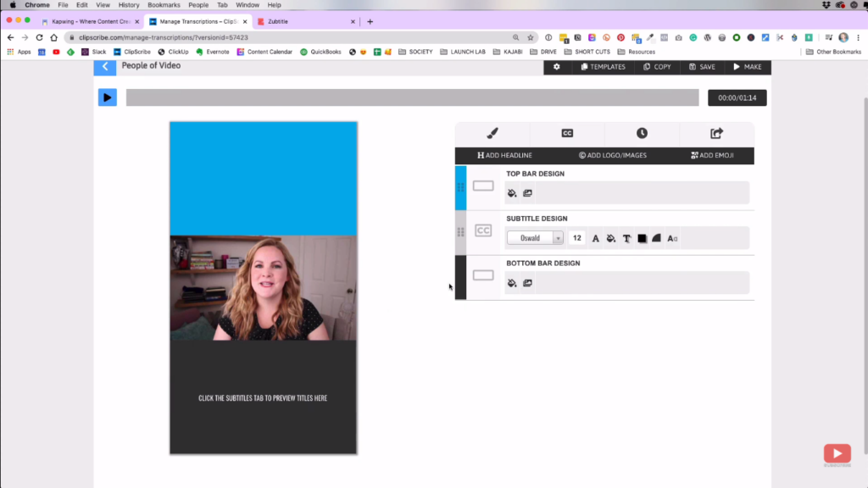Viewport: 868px width, 488px height.
Task: Go to the browser home page
Action: point(53,37)
